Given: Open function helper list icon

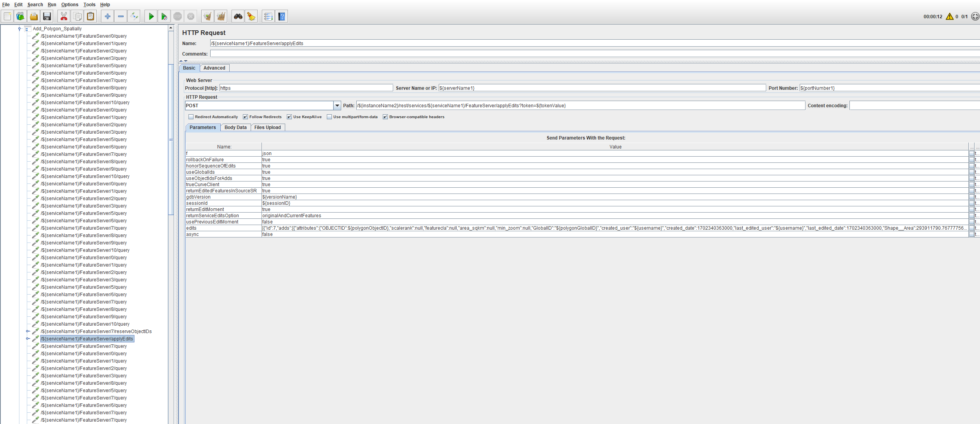Looking at the screenshot, I should 269,16.
